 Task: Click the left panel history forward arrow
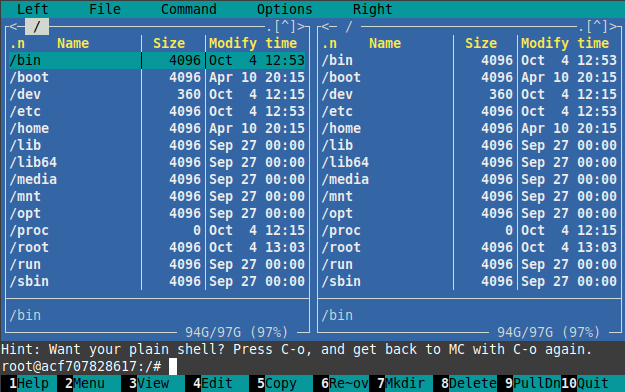[301, 26]
